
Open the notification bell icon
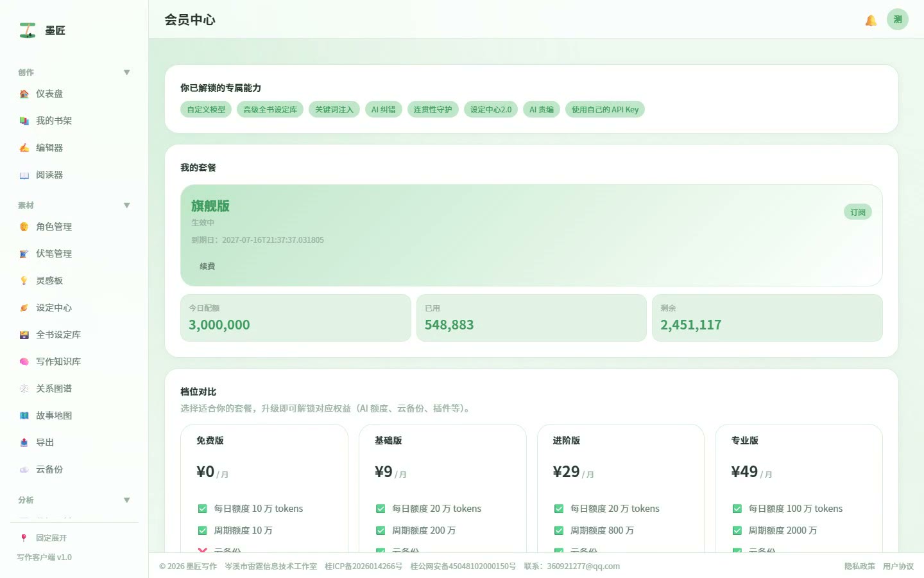tap(871, 21)
